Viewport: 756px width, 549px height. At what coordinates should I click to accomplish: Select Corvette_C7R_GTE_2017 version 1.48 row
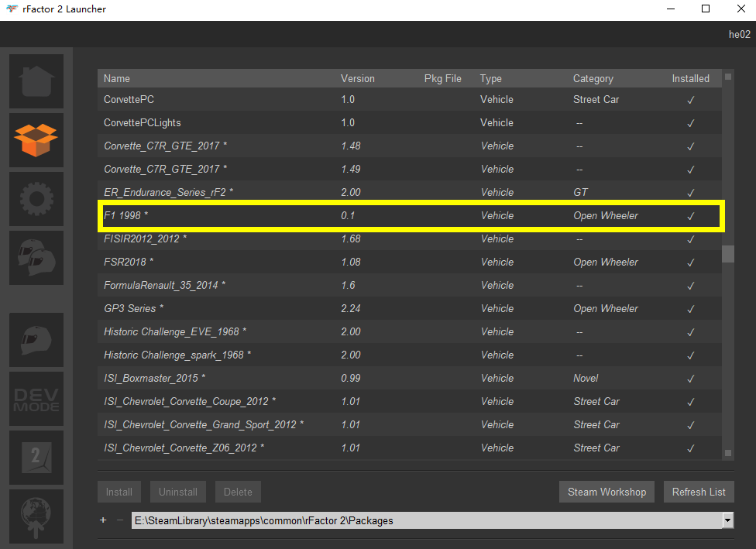[409, 146]
